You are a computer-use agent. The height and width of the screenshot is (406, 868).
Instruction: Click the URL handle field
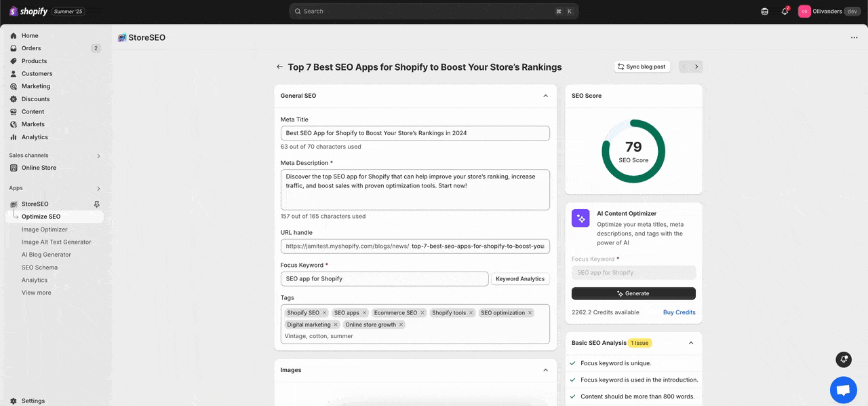pos(415,246)
